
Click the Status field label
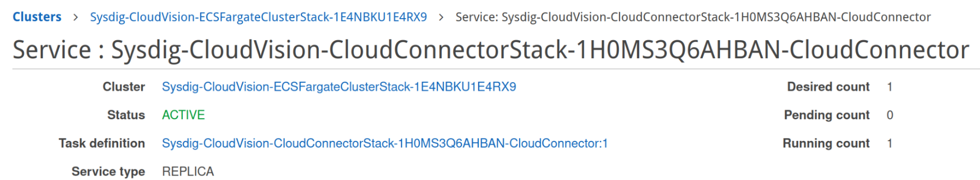126,115
